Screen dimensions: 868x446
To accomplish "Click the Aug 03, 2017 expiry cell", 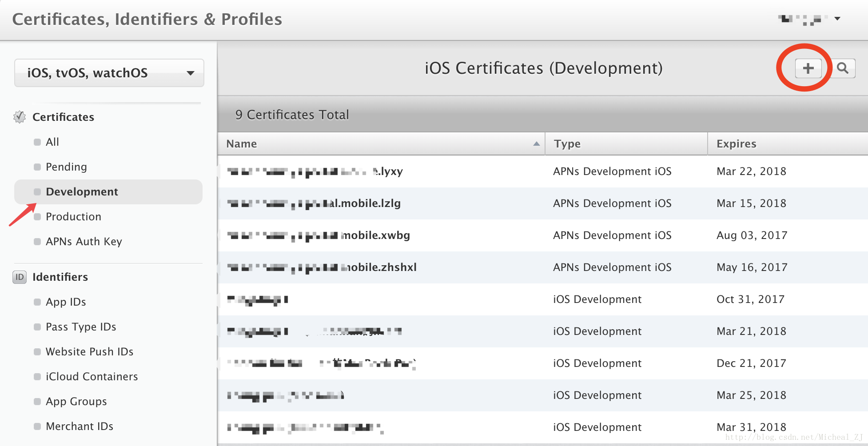I will 752,235.
